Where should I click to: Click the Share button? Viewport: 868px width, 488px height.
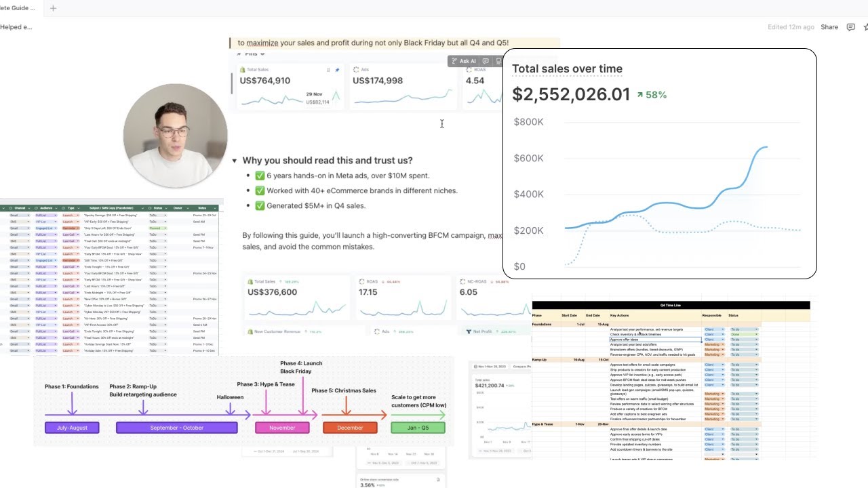829,27
